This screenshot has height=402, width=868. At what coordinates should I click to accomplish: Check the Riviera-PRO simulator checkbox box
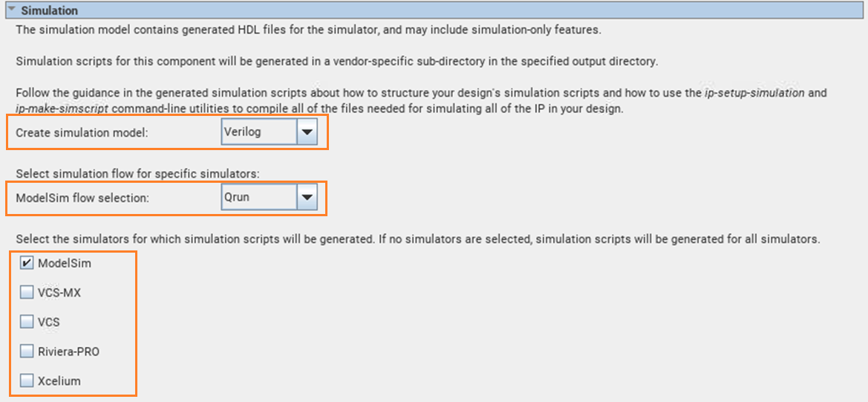point(27,351)
